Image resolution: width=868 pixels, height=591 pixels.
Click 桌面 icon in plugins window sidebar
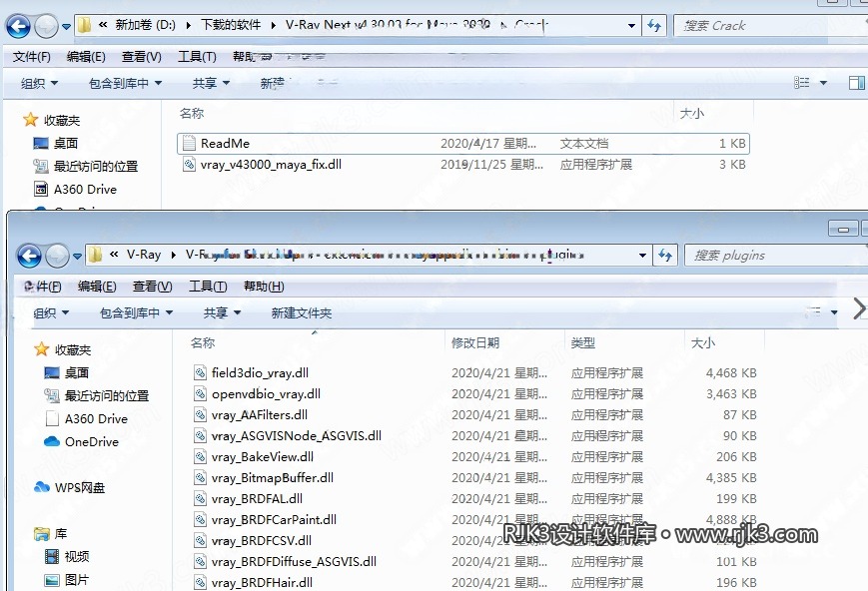point(52,373)
